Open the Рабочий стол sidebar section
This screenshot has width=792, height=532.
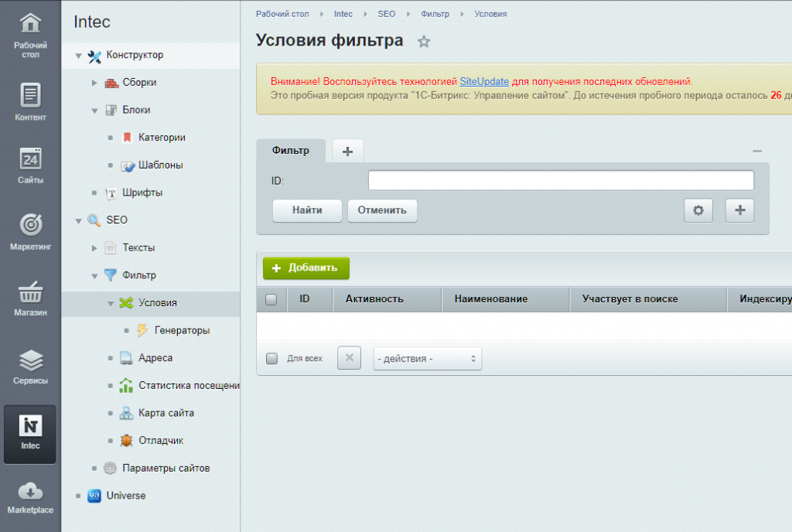[x=30, y=35]
